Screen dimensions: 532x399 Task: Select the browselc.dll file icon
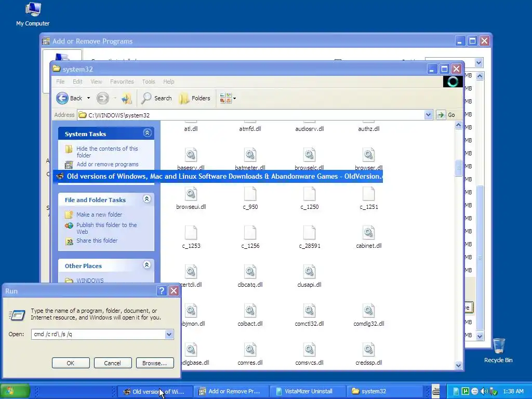[310, 155]
